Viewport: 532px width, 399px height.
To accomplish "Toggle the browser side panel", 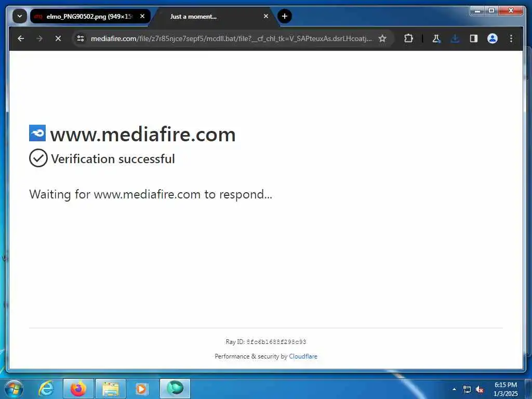I will pos(474,38).
